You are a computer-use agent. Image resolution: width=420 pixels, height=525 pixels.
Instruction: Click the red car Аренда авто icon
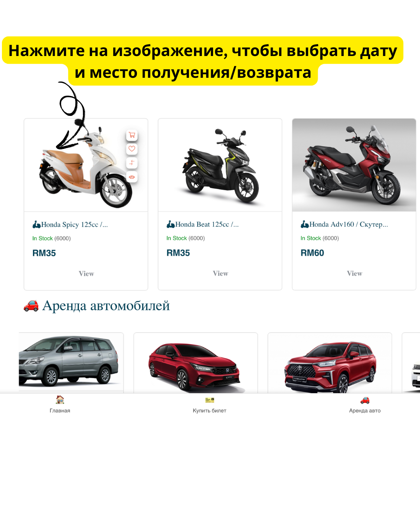pos(365,400)
